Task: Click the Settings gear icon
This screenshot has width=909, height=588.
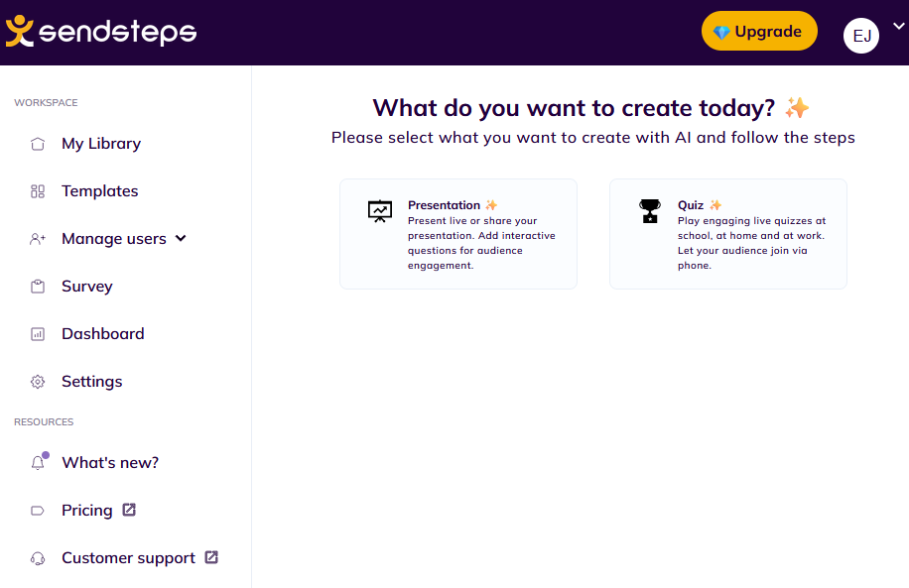Action: [x=38, y=382]
